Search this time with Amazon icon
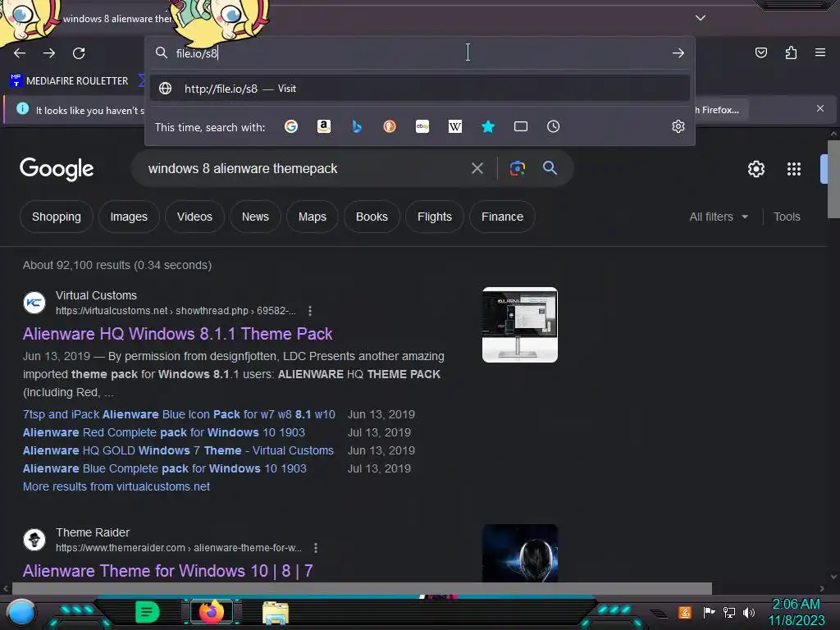This screenshot has height=630, width=840. click(x=323, y=126)
